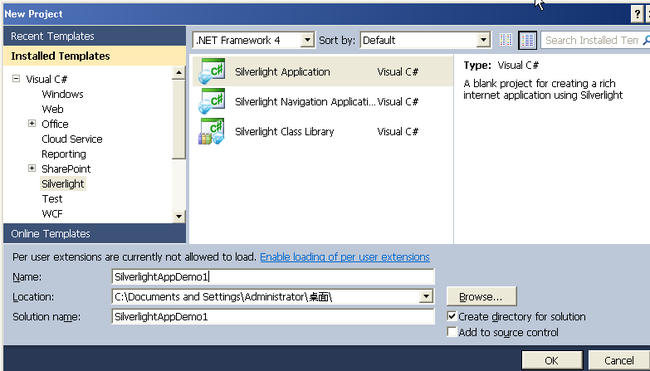The height and width of the screenshot is (371, 650).
Task: Open the Sort by Default dropdown
Action: click(x=483, y=40)
